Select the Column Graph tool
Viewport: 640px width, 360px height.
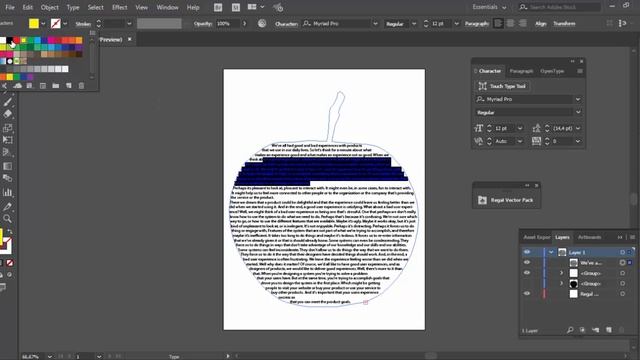tap(7, 192)
